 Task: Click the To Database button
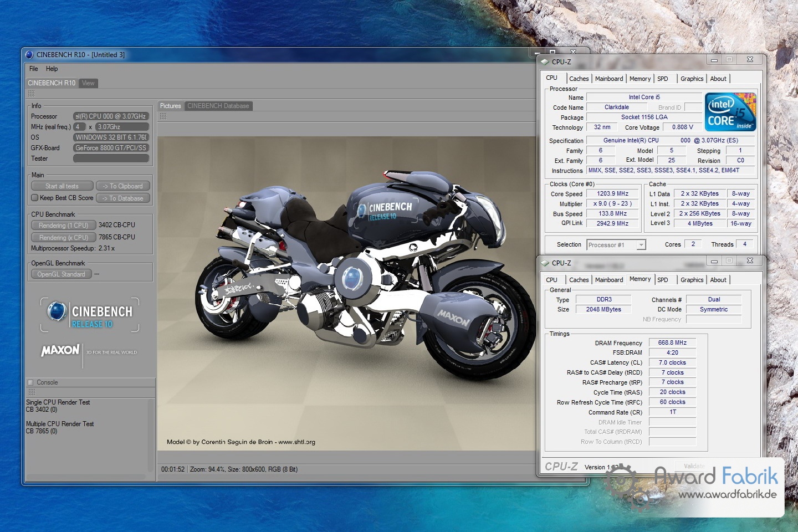[x=122, y=198]
